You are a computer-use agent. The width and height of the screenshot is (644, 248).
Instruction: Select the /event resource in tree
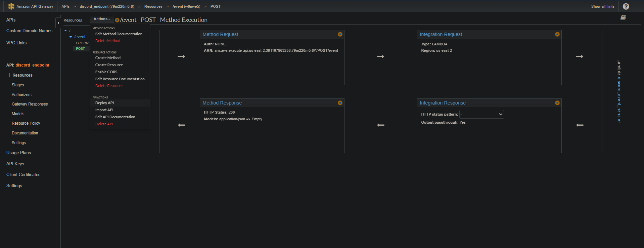point(80,37)
